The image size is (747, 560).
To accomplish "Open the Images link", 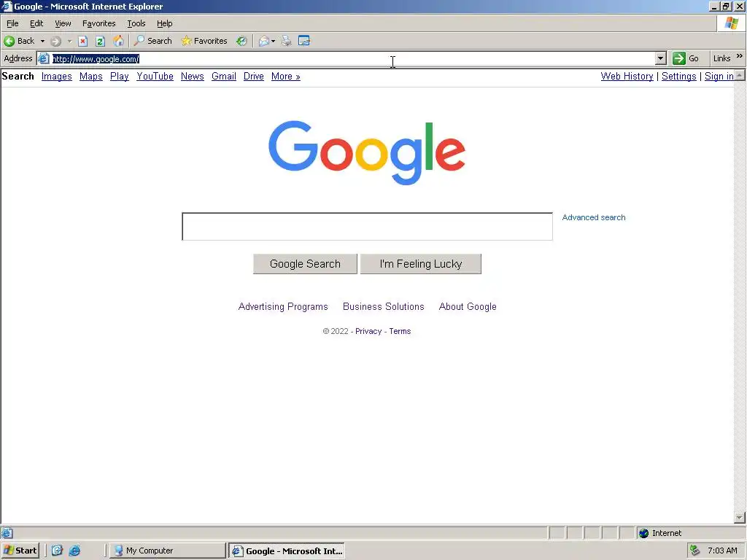I will pos(57,76).
